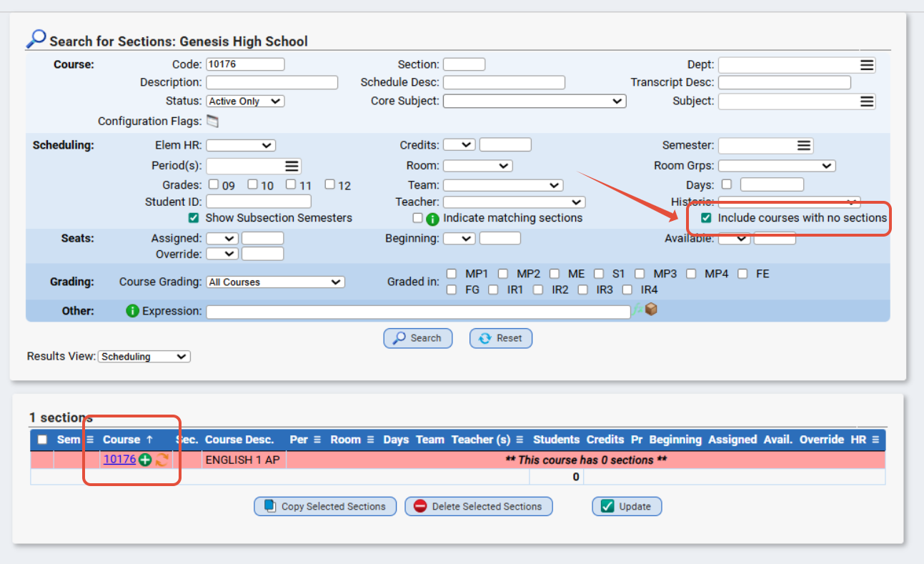Click the brown box icon after Expression field
This screenshot has width=924, height=564.
(650, 310)
